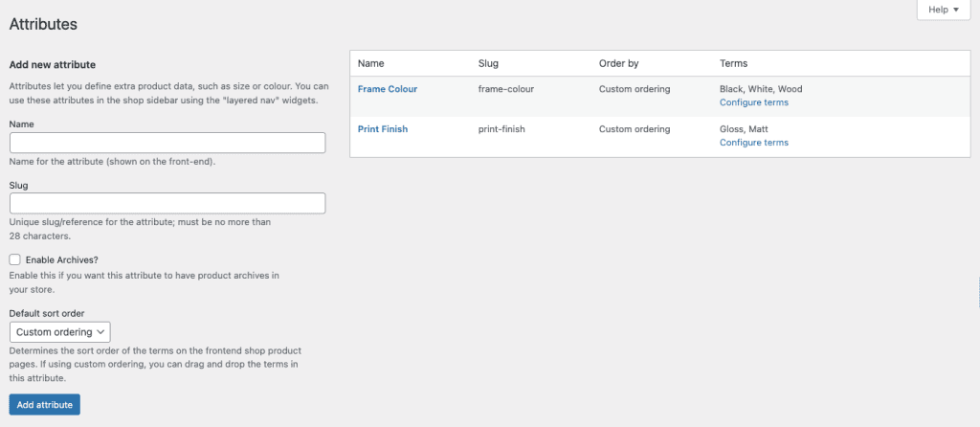Click the Add new attribute heading
The width and height of the screenshot is (980, 427).
(52, 65)
